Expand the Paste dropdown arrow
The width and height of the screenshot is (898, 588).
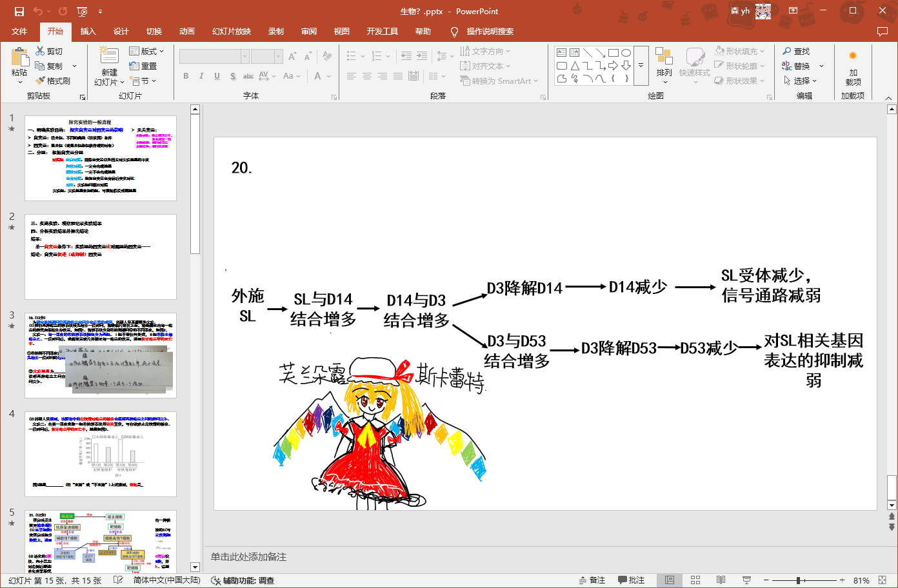[x=19, y=81]
